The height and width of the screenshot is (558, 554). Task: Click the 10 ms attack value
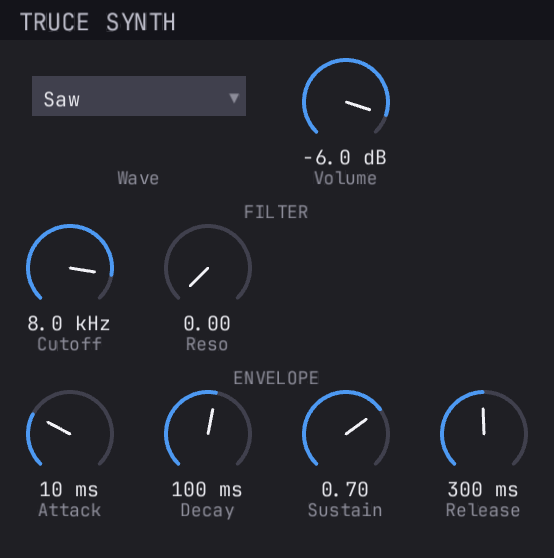tap(69, 490)
